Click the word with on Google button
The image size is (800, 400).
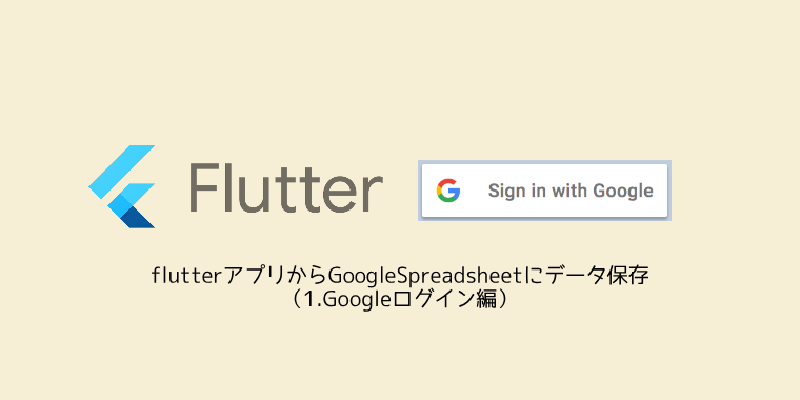[x=574, y=190]
